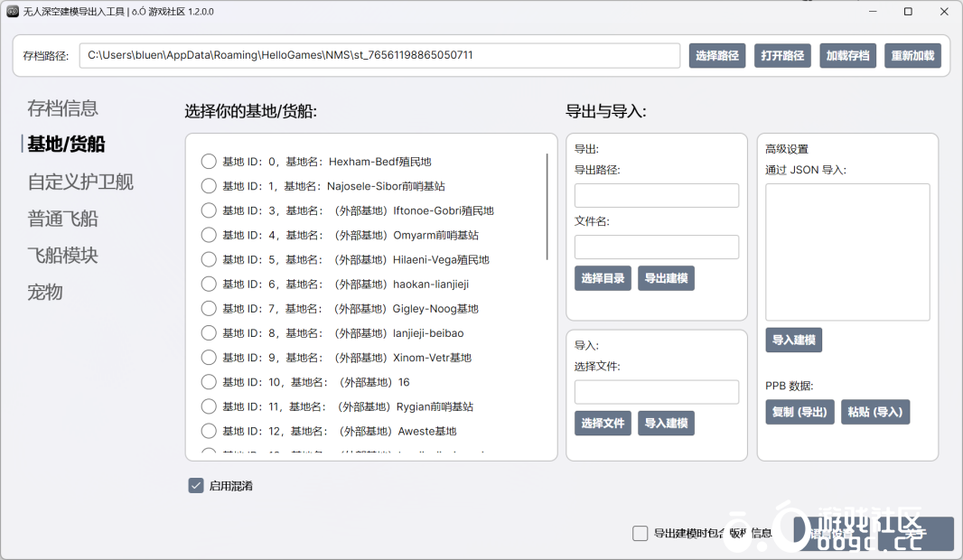Open the 宠物 tab
963x560 pixels.
[45, 292]
